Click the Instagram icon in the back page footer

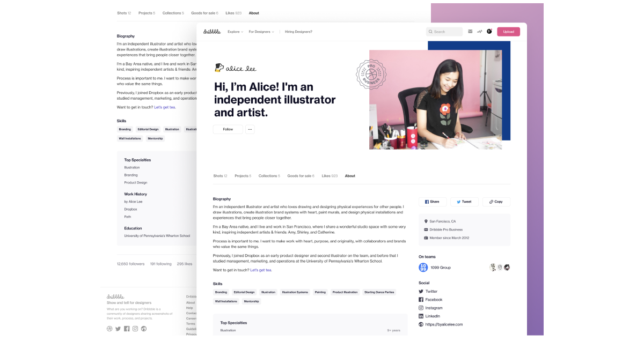135,329
